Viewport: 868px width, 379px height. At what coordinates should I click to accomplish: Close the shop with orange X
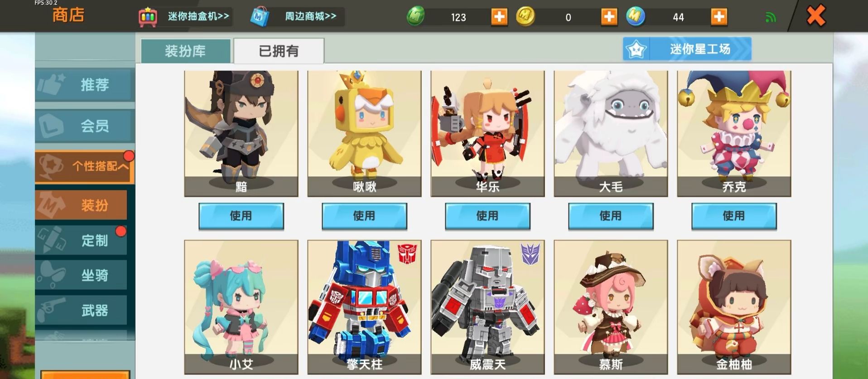tap(816, 16)
